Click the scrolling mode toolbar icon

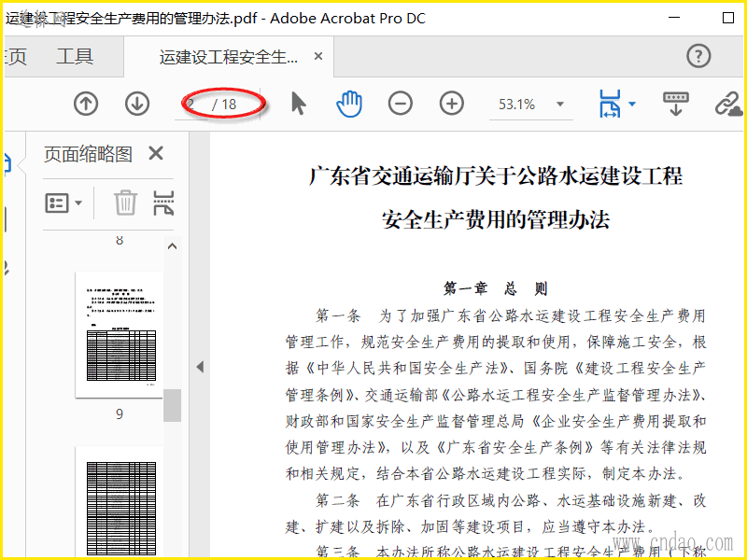point(675,104)
